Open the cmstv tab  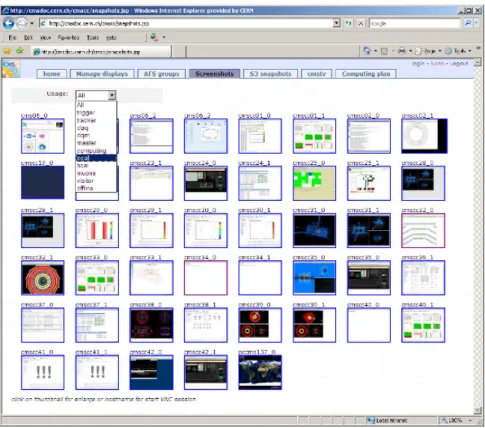pos(316,74)
